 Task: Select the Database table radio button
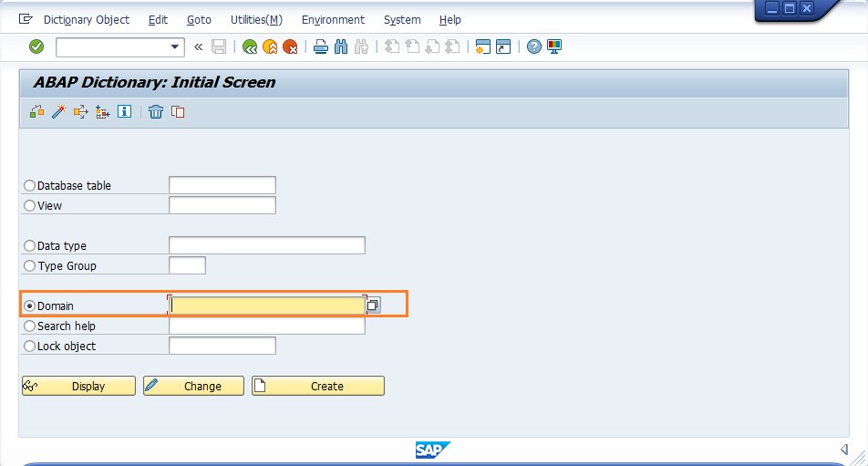[x=30, y=186]
